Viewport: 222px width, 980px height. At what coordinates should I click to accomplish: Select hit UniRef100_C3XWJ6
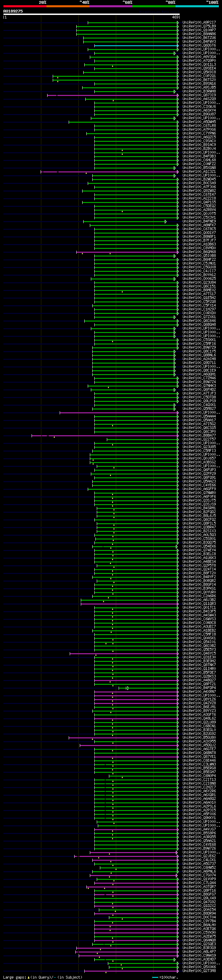click(x=199, y=106)
